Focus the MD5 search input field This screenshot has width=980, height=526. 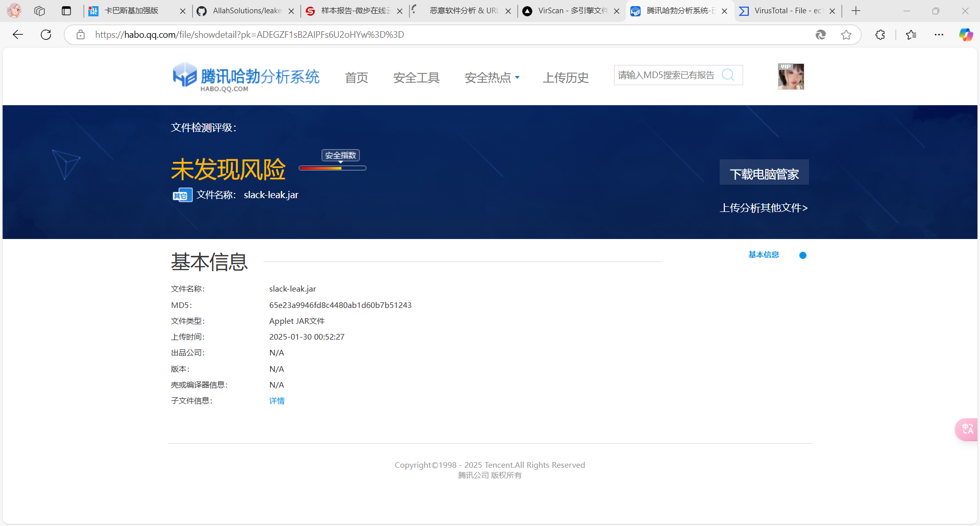667,75
